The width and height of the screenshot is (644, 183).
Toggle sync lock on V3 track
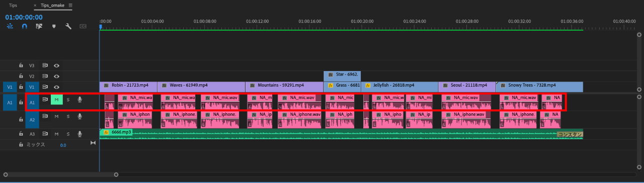tap(45, 66)
